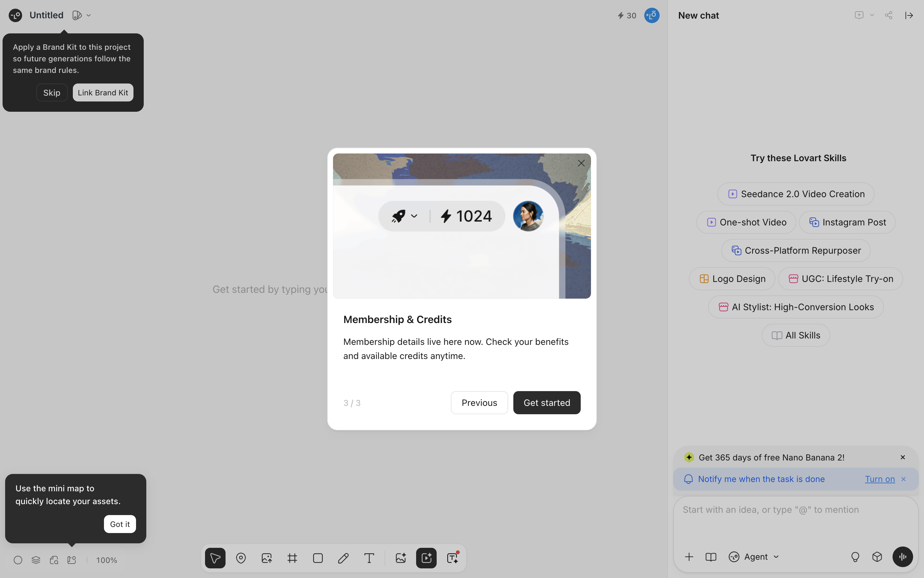Click the upload image tool
This screenshot has height=578, width=924.
[x=267, y=558]
